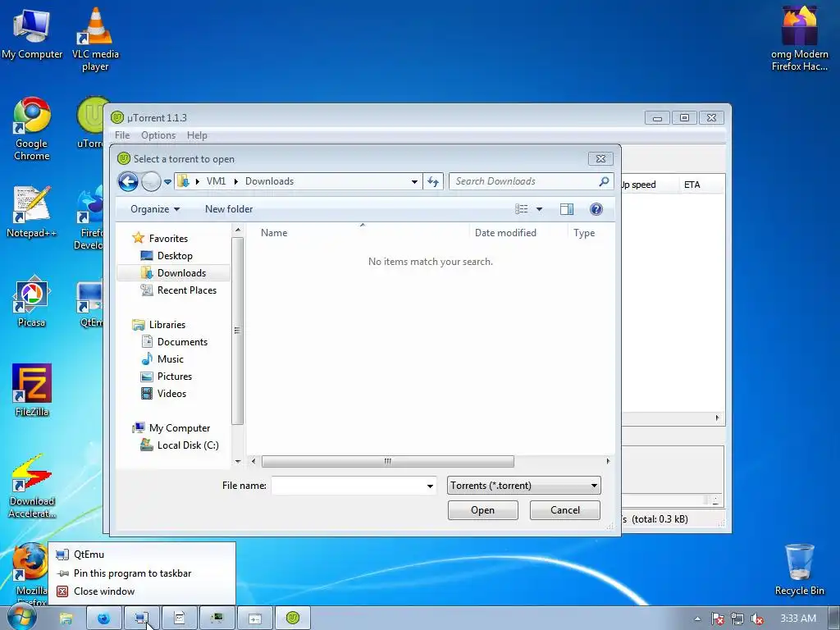Switch to uTorrent taskbar button
The width and height of the screenshot is (840, 630).
tap(293, 619)
